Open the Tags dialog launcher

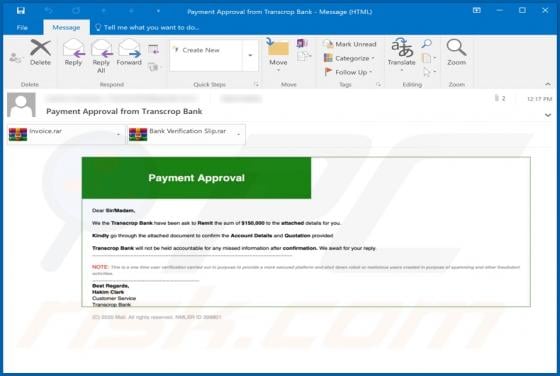(x=379, y=84)
